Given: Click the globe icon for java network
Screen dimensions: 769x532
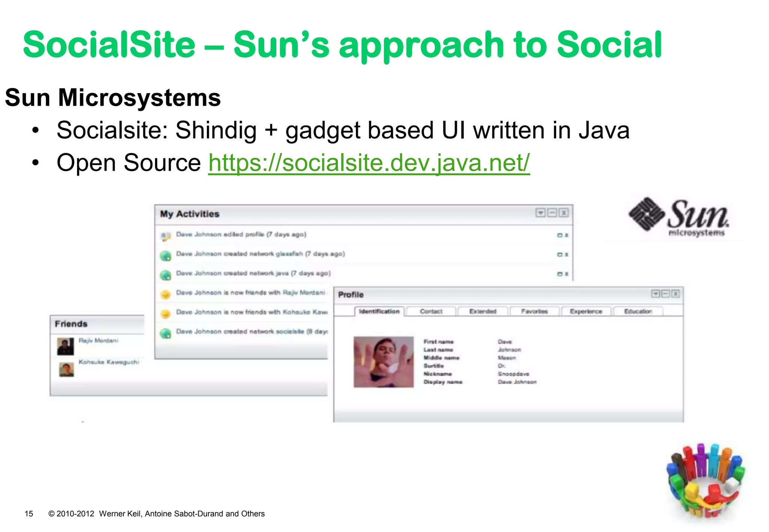Looking at the screenshot, I should (x=165, y=275).
